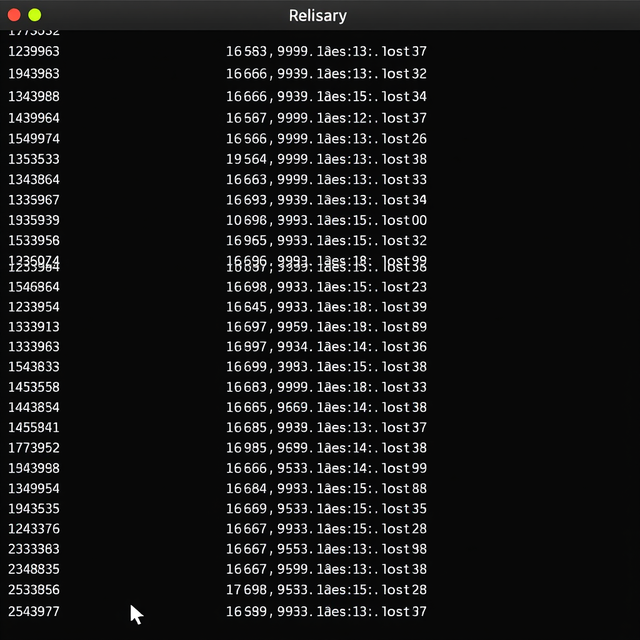The height and width of the screenshot is (640, 640).
Task: Select the number 1455841
Action: pyautogui.click(x=34, y=428)
